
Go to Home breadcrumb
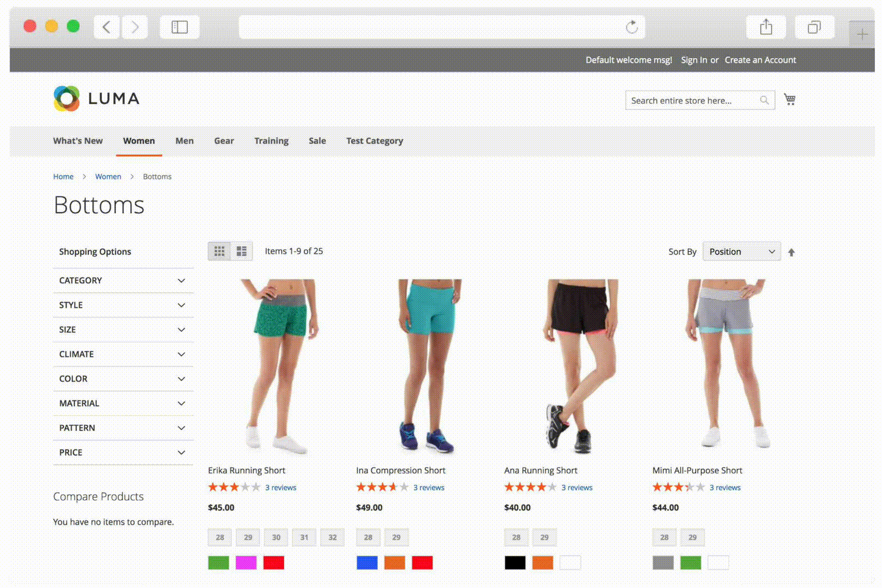coord(63,176)
